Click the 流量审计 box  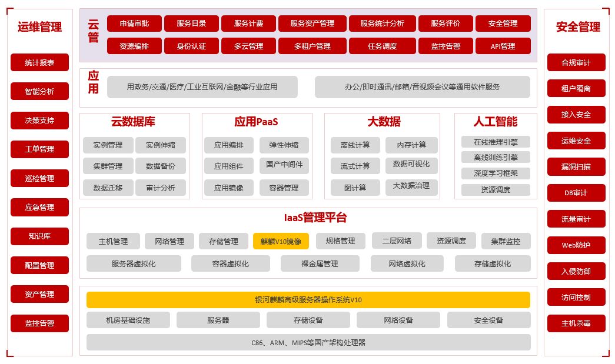click(576, 219)
